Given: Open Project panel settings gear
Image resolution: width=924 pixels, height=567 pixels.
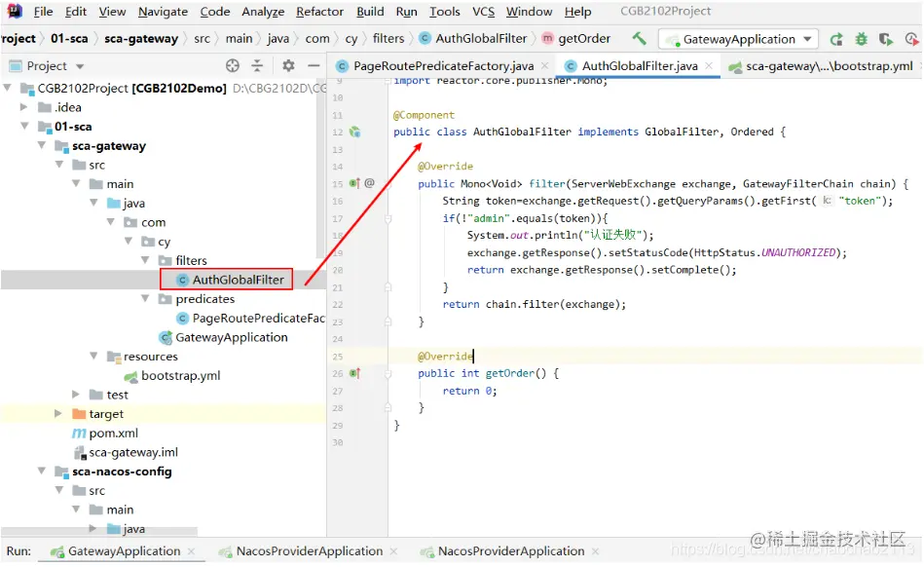Looking at the screenshot, I should coord(288,66).
